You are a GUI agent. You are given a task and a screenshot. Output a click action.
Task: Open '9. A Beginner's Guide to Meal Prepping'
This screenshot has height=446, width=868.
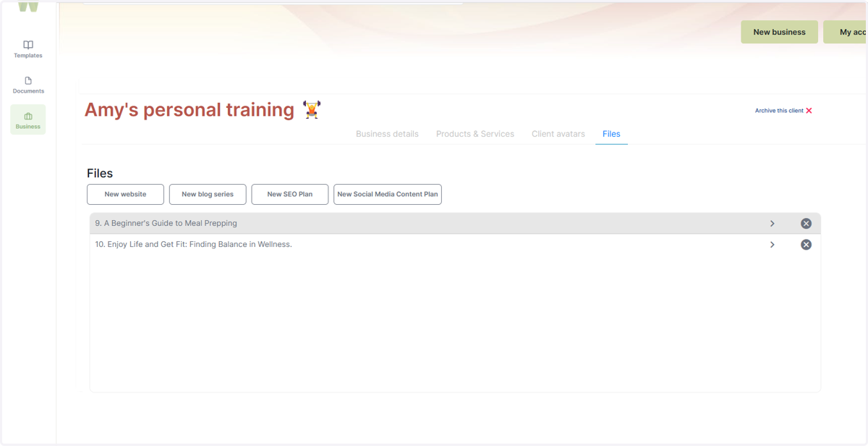455,224
